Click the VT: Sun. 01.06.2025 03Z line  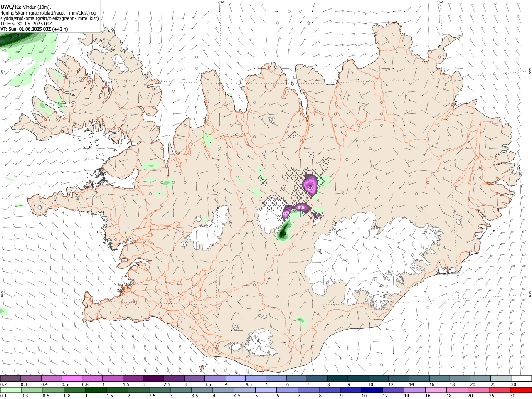[34, 29]
